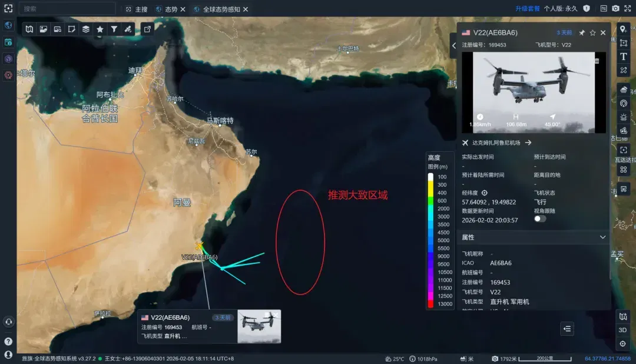
Task: Switch to the 全球态势感知 tab
Action: [x=217, y=9]
